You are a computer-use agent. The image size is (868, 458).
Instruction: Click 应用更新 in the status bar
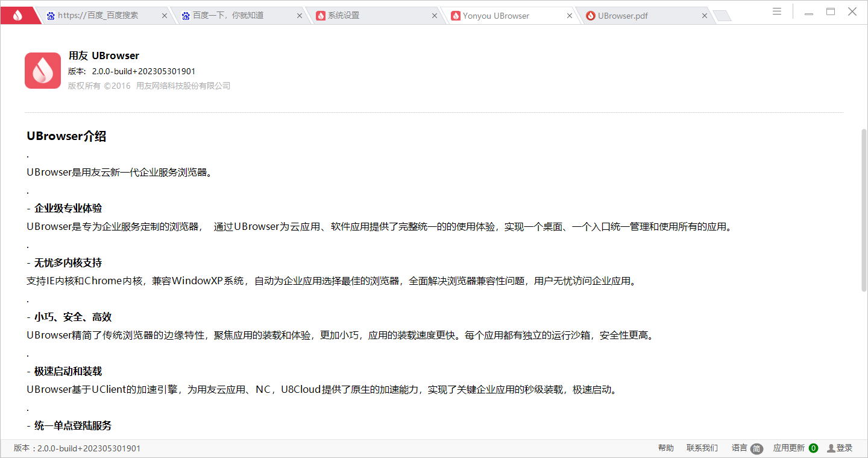(x=789, y=448)
